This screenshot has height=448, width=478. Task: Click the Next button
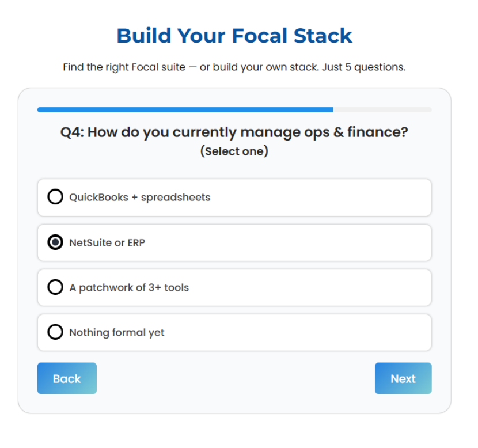403,378
